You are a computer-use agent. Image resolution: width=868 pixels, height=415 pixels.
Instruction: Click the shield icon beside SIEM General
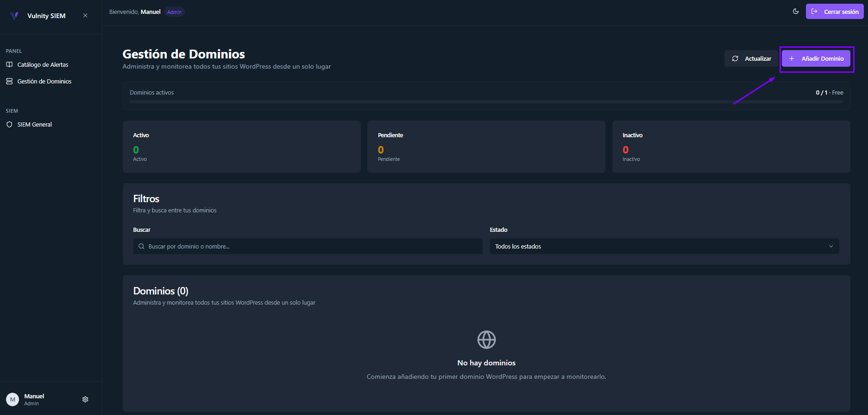tap(9, 124)
